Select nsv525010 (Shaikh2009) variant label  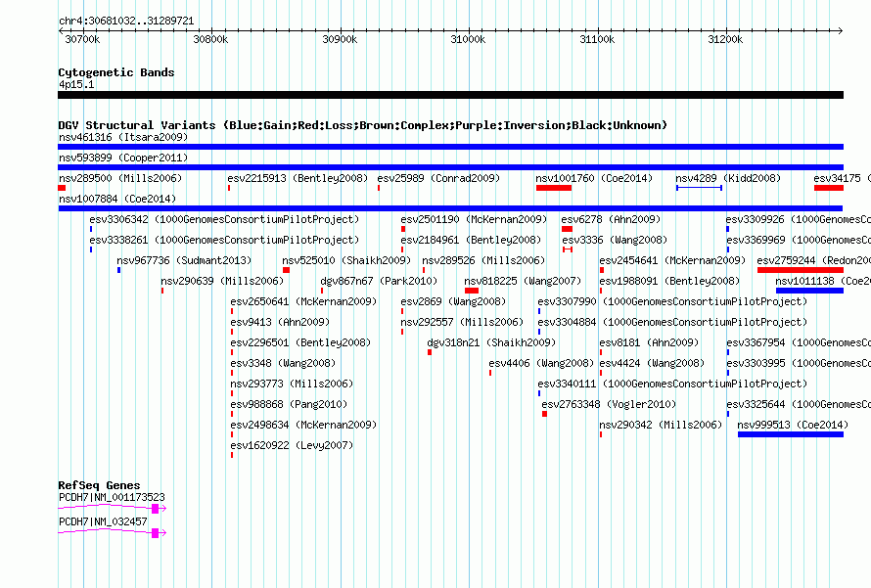click(x=346, y=260)
